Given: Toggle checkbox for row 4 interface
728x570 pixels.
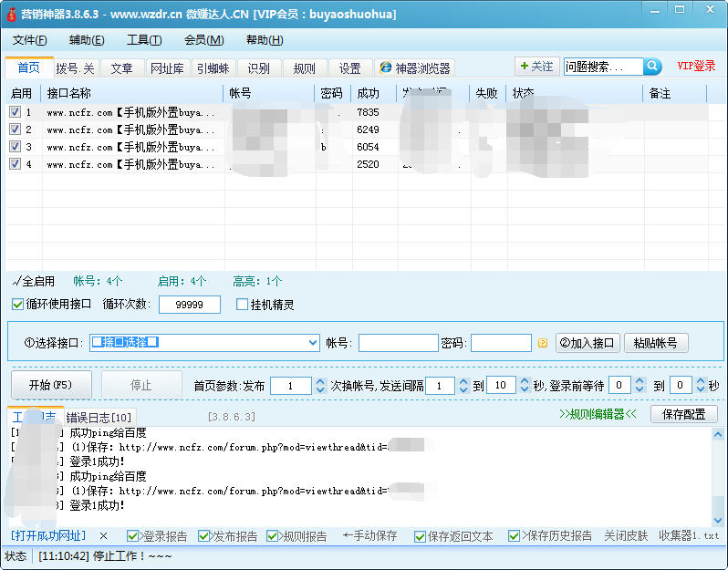Looking at the screenshot, I should pyautogui.click(x=15, y=164).
